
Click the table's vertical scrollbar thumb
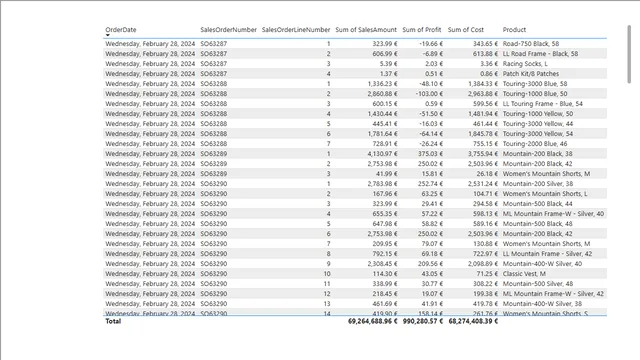pos(629,54)
